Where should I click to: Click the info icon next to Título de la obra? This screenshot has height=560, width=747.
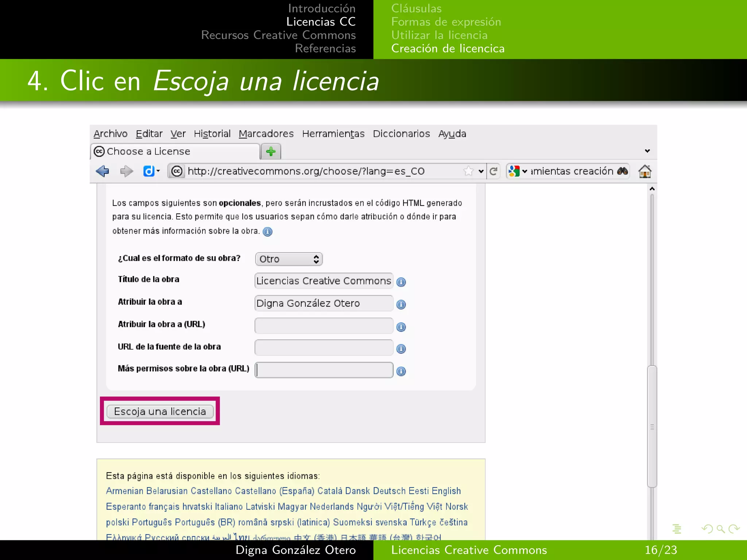point(401,282)
